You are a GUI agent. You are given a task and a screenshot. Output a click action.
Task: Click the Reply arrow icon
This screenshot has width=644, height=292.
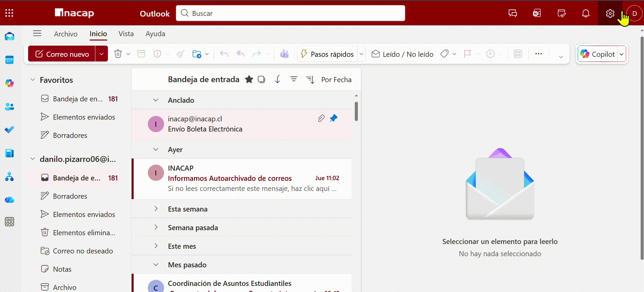[224, 54]
